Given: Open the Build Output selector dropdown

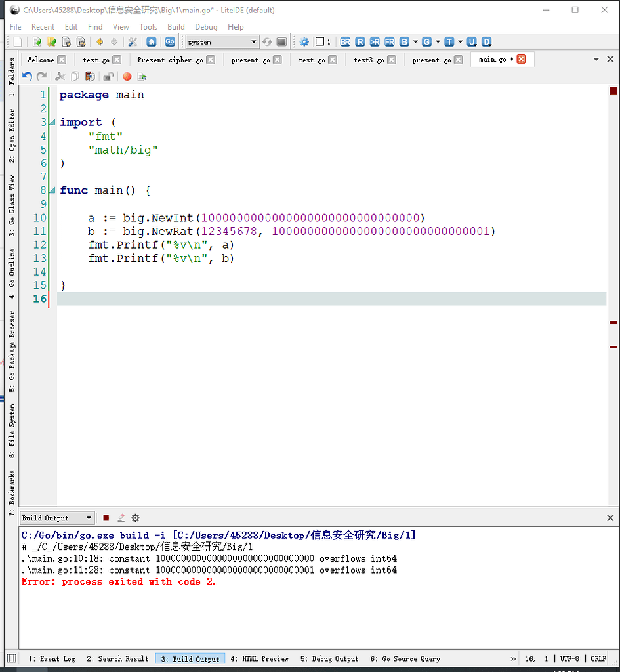Looking at the screenshot, I should coord(57,518).
